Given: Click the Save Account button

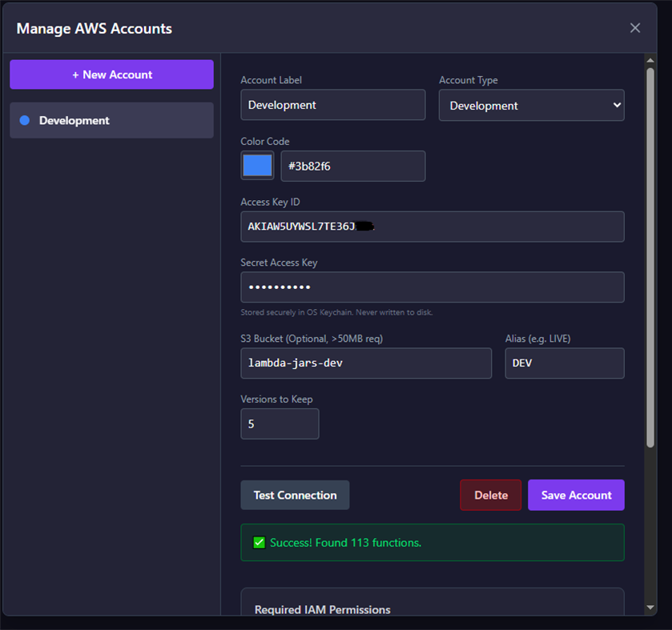Looking at the screenshot, I should [576, 495].
